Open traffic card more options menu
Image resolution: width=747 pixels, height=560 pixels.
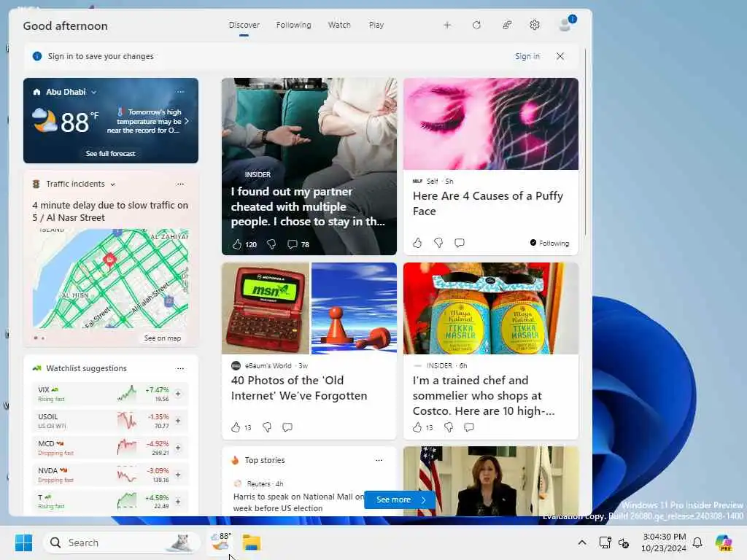(180, 184)
